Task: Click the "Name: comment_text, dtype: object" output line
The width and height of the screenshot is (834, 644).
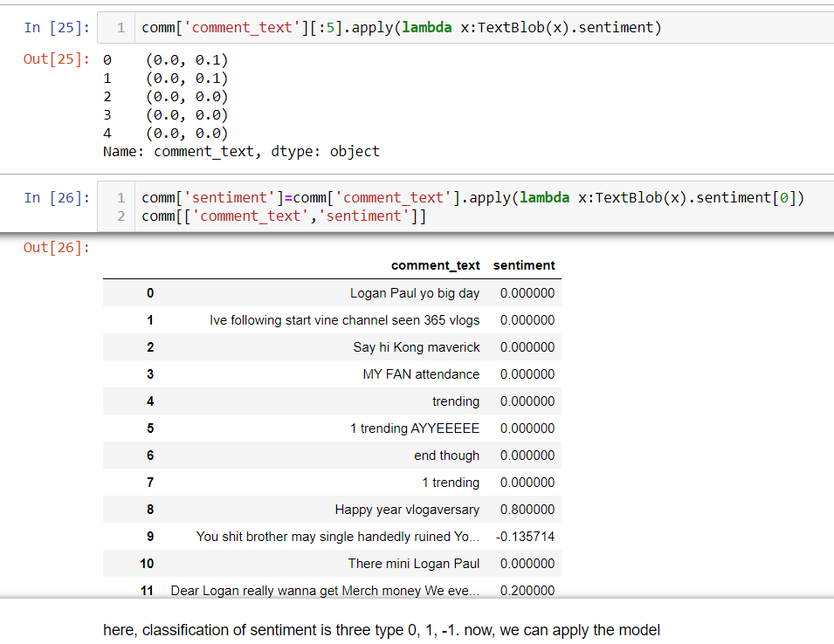Action: [241, 152]
